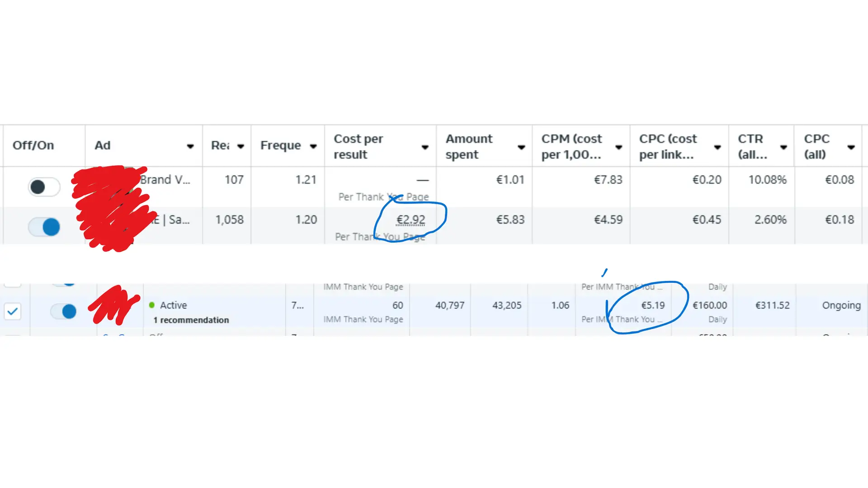Select the Brand V... ad name
This screenshot has height=488, width=868.
point(165,180)
